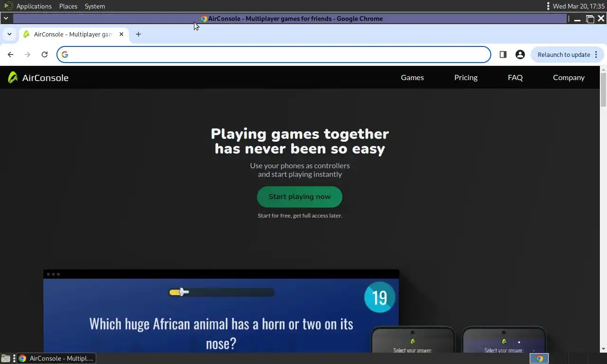Click the quiz game progress bar
The width and height of the screenshot is (607, 364).
click(x=221, y=292)
